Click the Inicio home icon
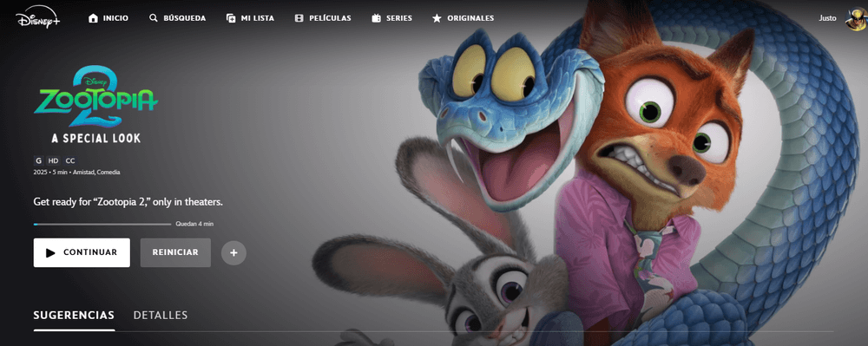This screenshot has width=868, height=346. click(93, 18)
